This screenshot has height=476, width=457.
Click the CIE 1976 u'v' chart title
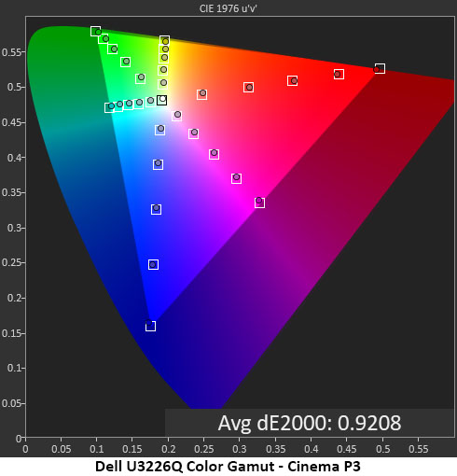pos(228,8)
